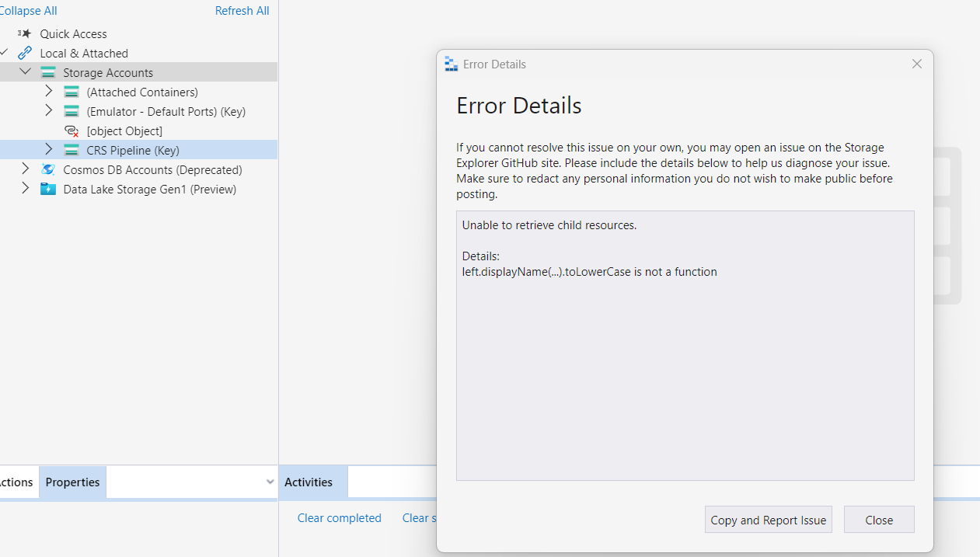Screen dimensions: 980x557
Task: Open the dropdown next to Properties
Action: (x=270, y=482)
